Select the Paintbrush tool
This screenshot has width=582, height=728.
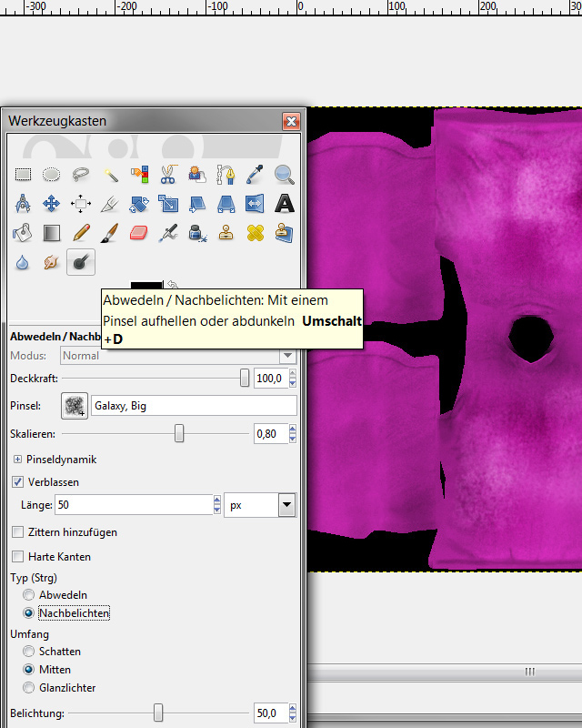(110, 233)
